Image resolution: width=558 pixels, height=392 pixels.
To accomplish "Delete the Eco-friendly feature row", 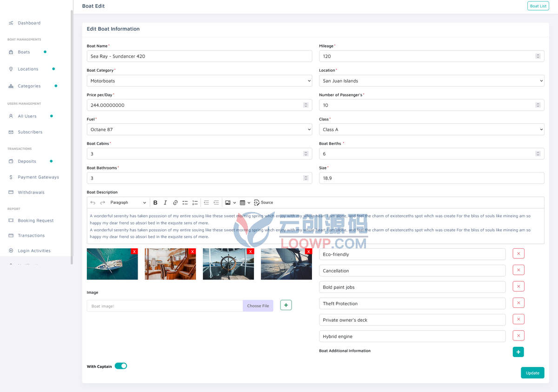I will pos(518,253).
